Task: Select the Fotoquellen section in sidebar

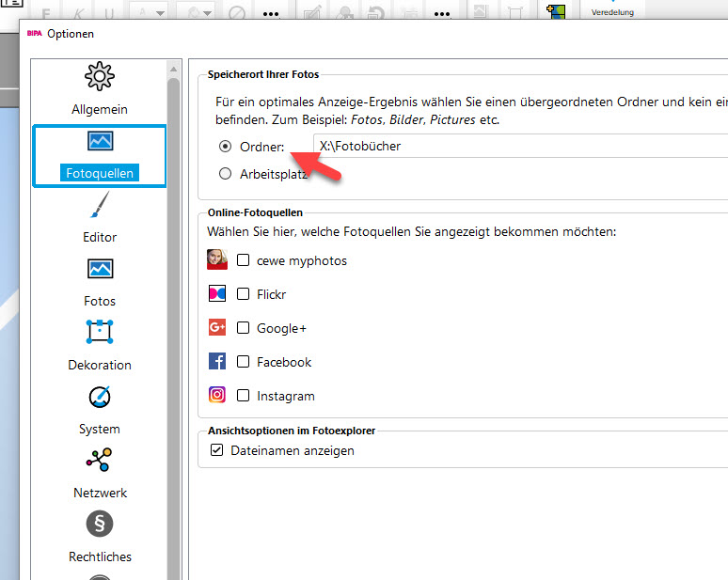Action: [100, 156]
